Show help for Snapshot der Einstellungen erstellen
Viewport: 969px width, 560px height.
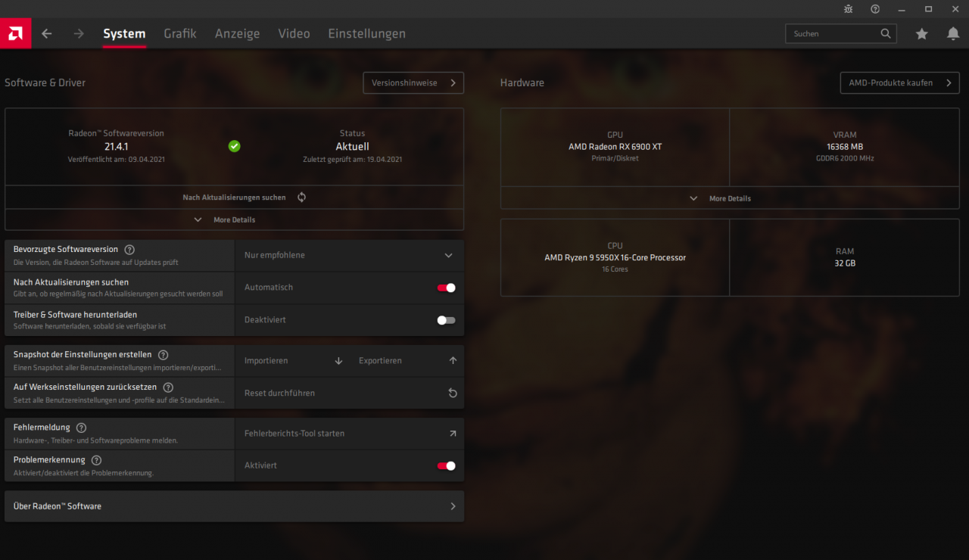pos(163,355)
